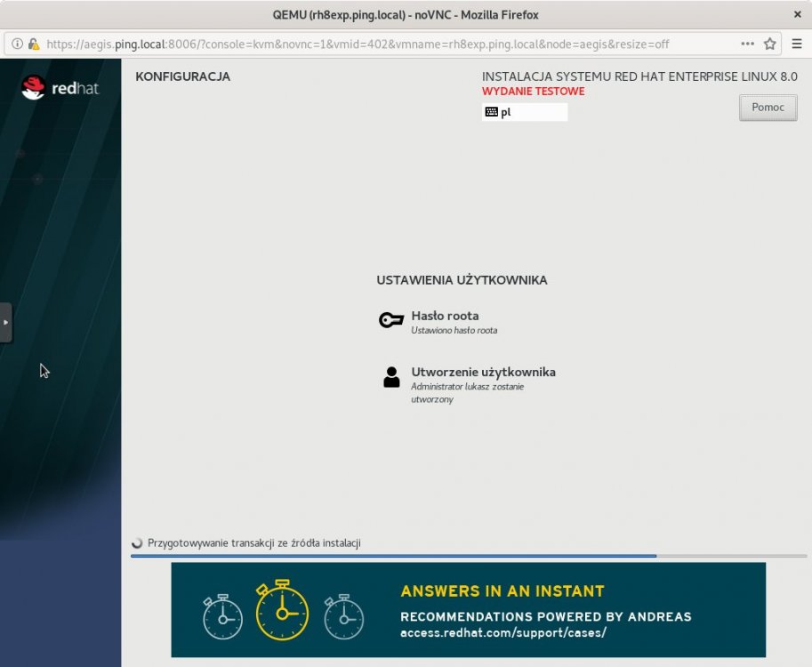Viewport: 812px width, 667px height.
Task: Bookmark this page with star icon
Action: pyautogui.click(x=770, y=44)
